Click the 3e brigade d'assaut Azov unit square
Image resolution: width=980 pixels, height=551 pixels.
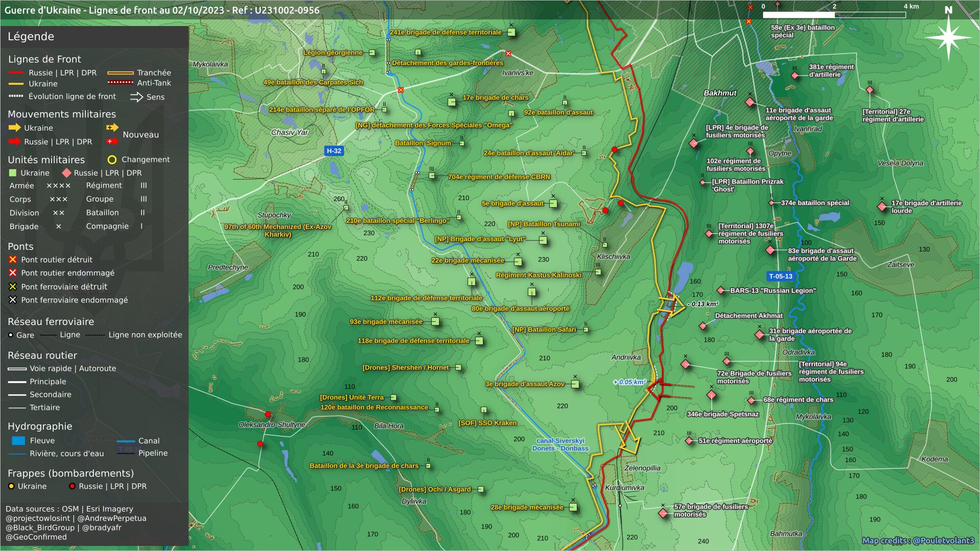575,384
